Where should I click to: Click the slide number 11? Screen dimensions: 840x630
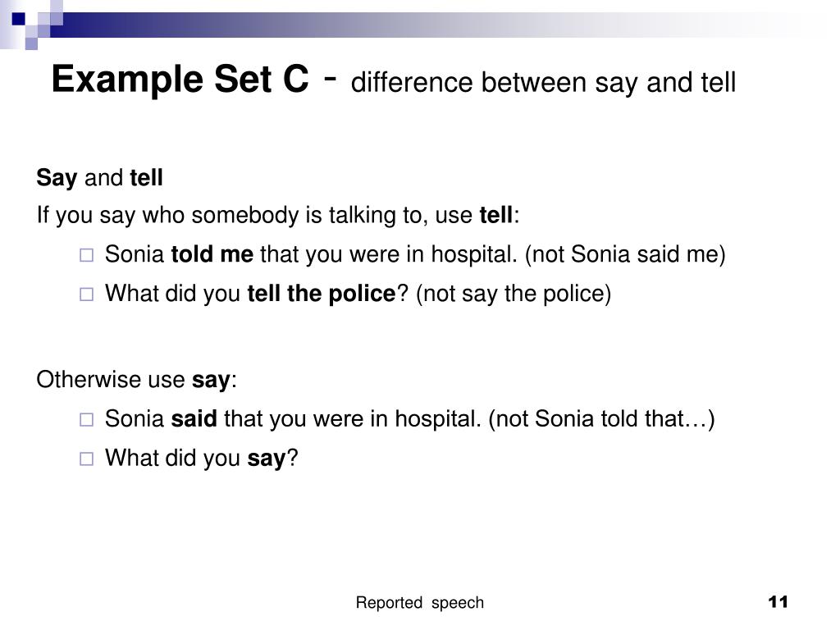click(x=778, y=602)
